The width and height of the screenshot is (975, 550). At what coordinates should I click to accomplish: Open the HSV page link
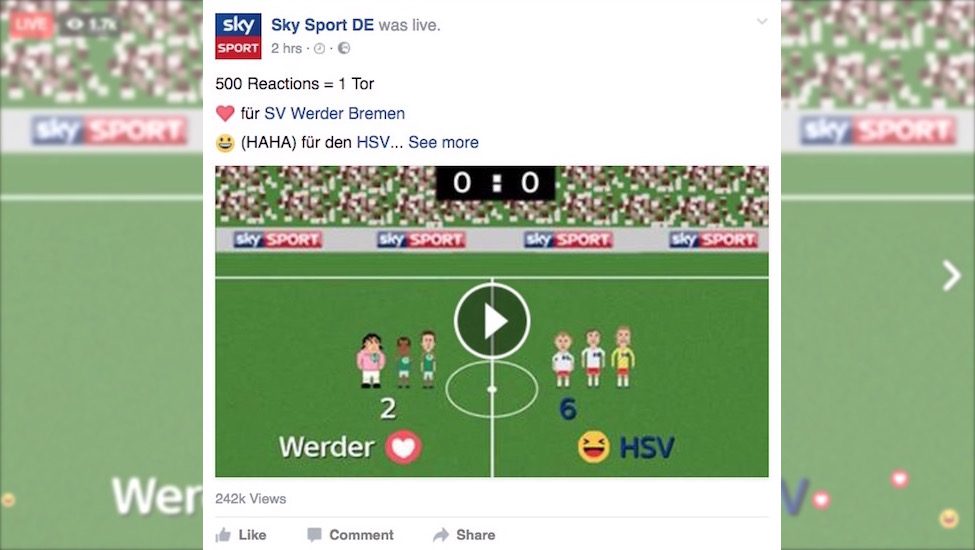373,142
